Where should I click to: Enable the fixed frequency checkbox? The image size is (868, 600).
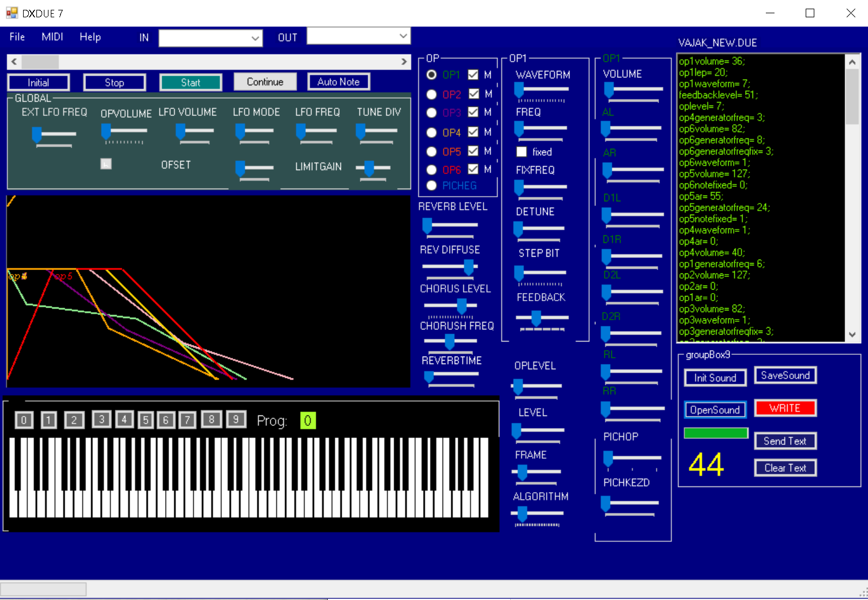tap(522, 152)
